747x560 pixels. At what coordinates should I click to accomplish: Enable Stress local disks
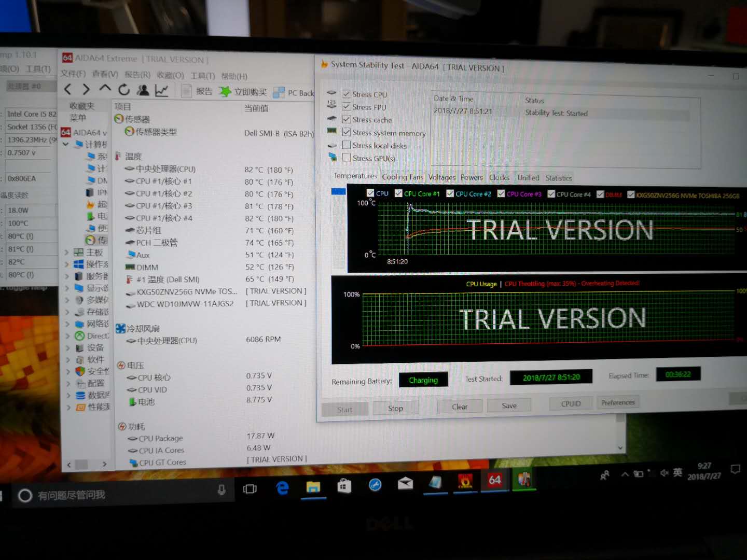[x=347, y=145]
